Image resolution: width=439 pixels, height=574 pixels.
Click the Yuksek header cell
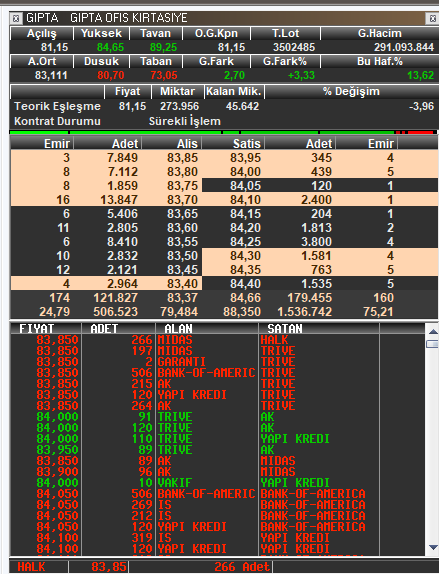click(x=101, y=33)
